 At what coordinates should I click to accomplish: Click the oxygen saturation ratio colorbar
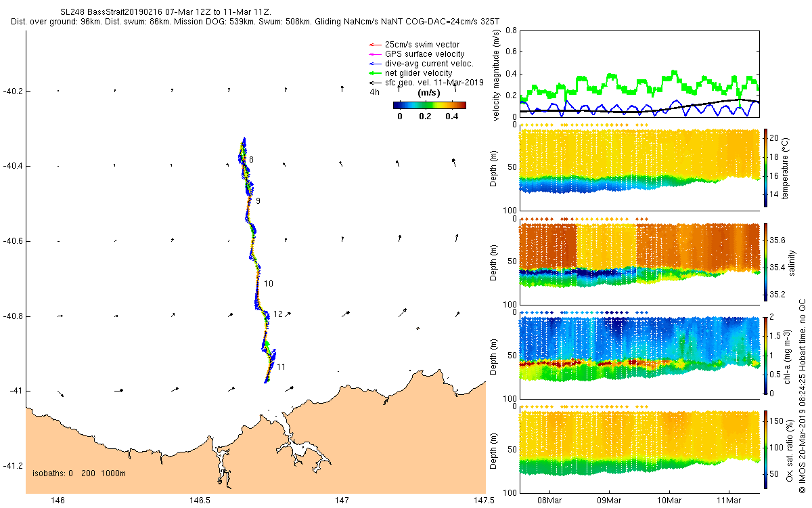[x=765, y=448]
